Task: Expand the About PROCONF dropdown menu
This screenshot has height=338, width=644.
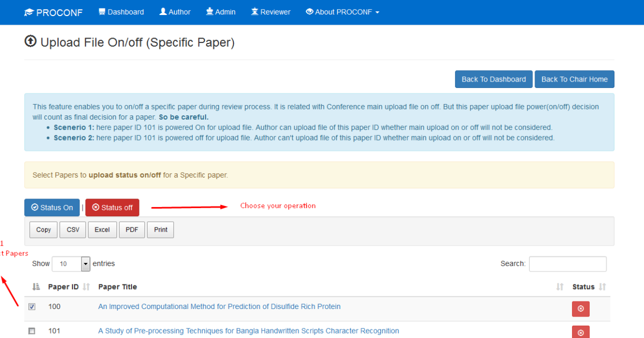Action: tap(342, 12)
